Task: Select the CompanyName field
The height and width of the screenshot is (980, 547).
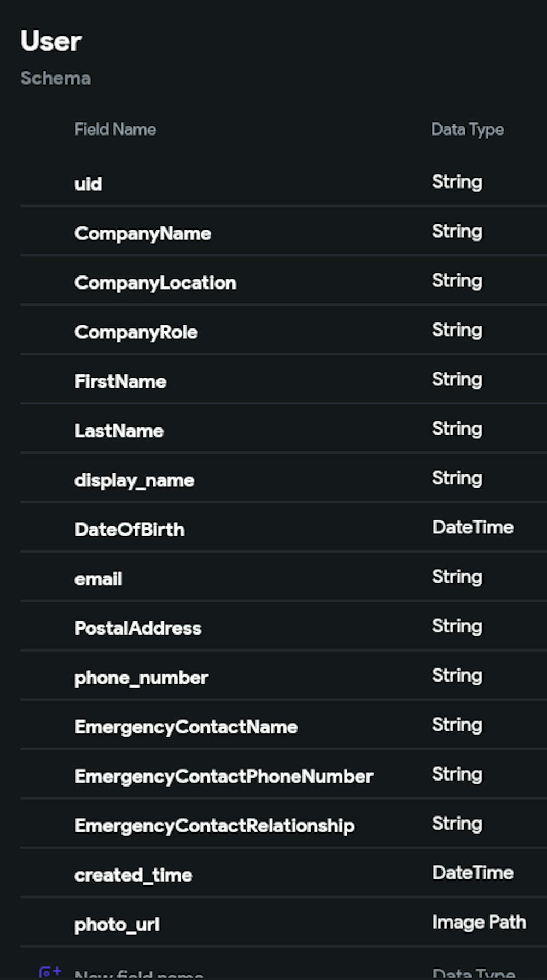Action: point(143,233)
